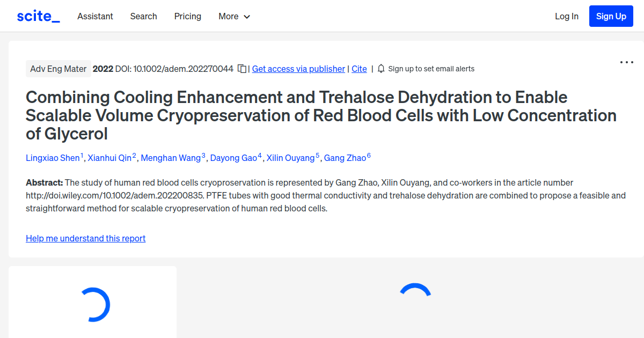The height and width of the screenshot is (338, 644).
Task: Expand the More navigation dropdown
Action: 234,16
